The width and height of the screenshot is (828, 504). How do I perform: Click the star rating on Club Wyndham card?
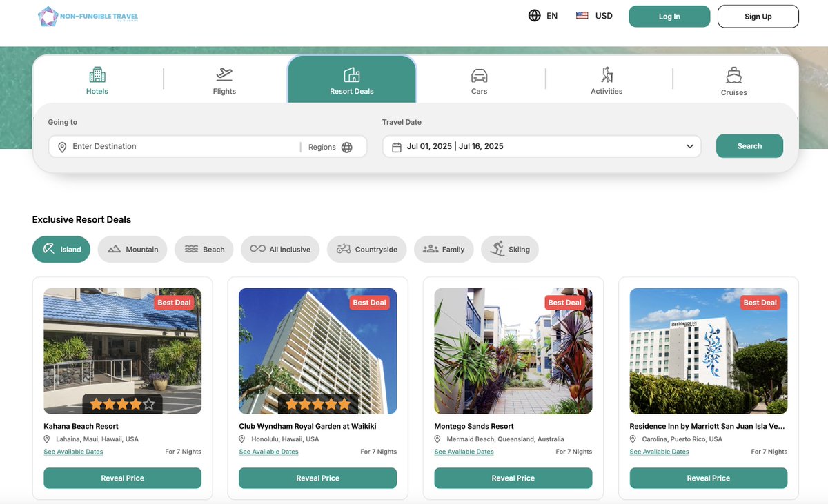[318, 403]
